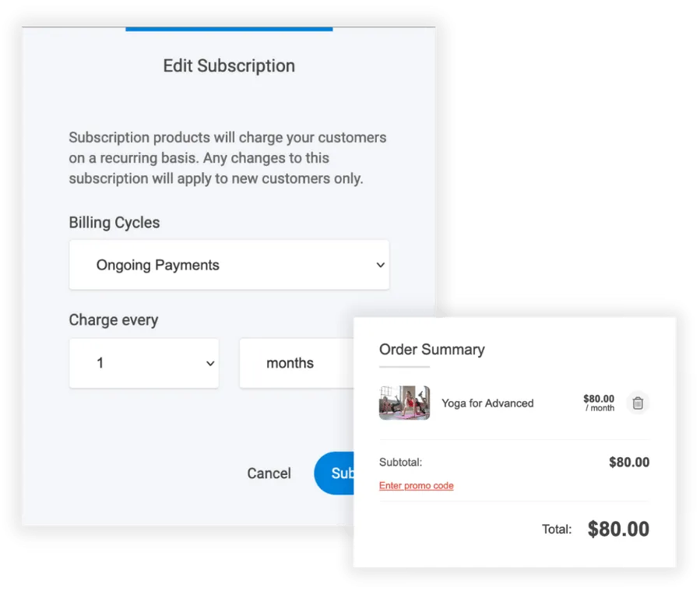Screen dimensions: 700x595
Task: Click the blue progress bar at top
Action: (x=228, y=27)
